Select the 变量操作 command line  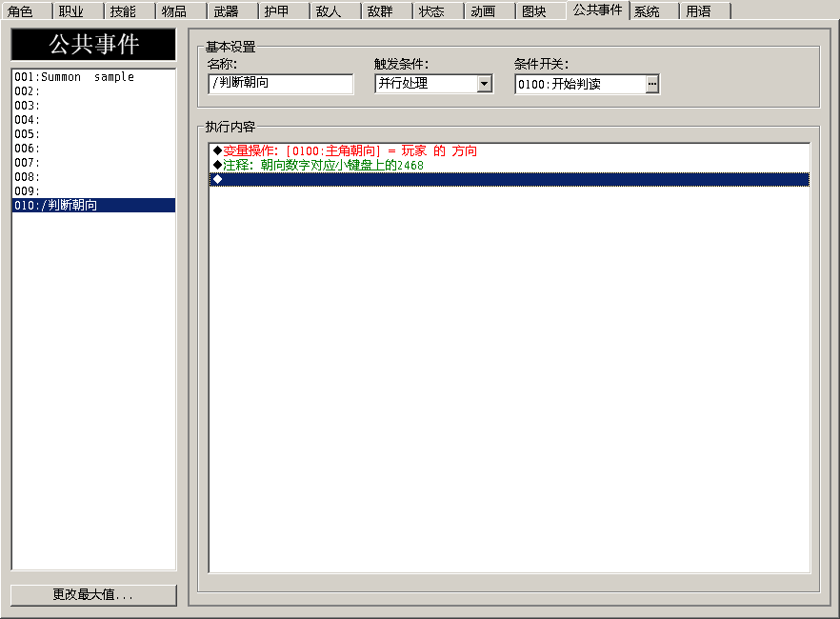click(509, 151)
